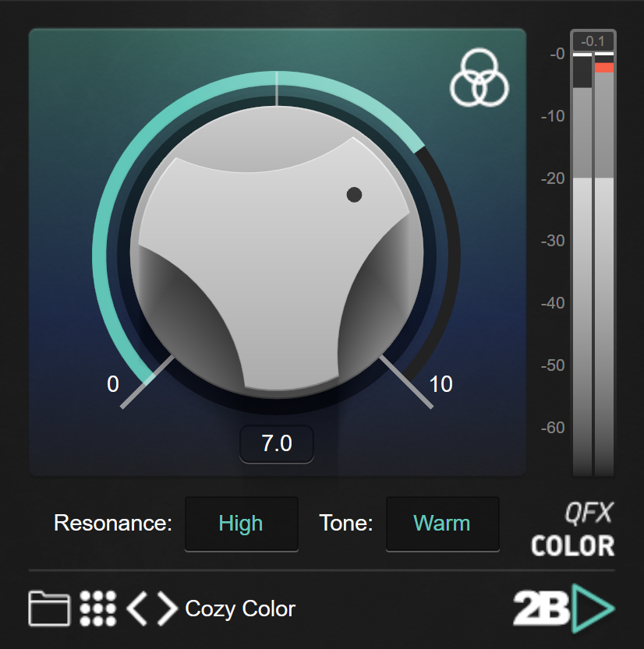Expand the preset list via grid icon
This screenshot has width=644, height=649.
click(x=99, y=608)
